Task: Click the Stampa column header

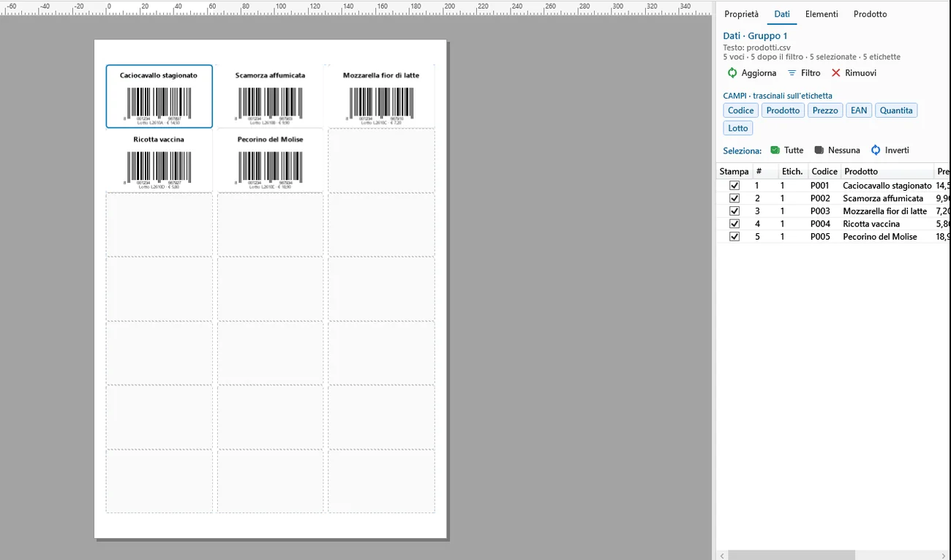Action: point(734,172)
